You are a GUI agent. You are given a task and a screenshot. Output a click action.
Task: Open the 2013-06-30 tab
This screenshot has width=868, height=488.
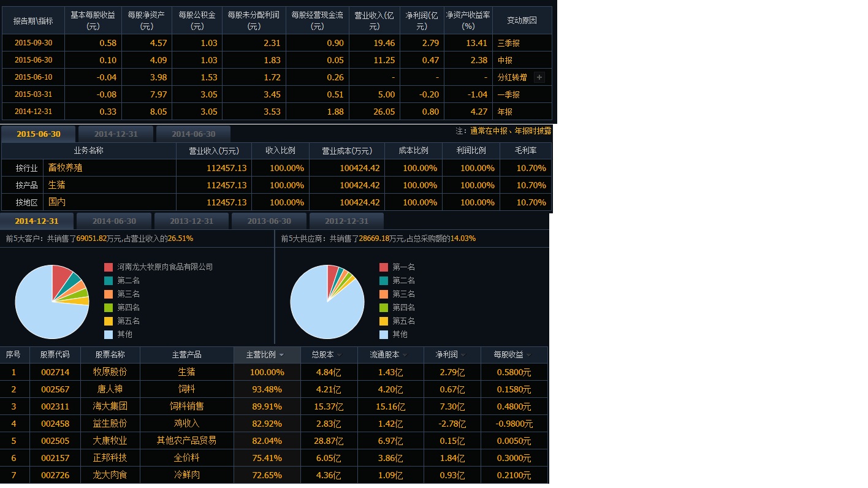269,221
